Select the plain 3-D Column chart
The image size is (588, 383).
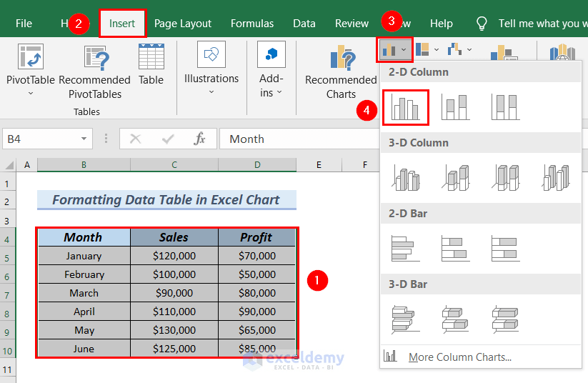tap(556, 178)
